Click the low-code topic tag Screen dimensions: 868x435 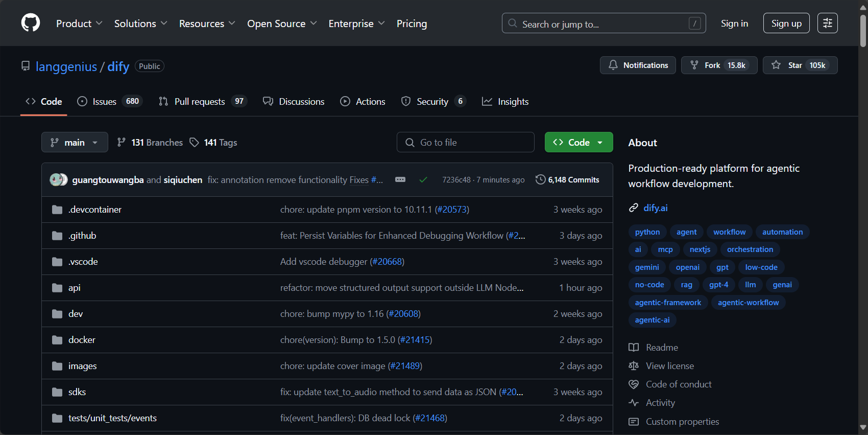click(761, 267)
